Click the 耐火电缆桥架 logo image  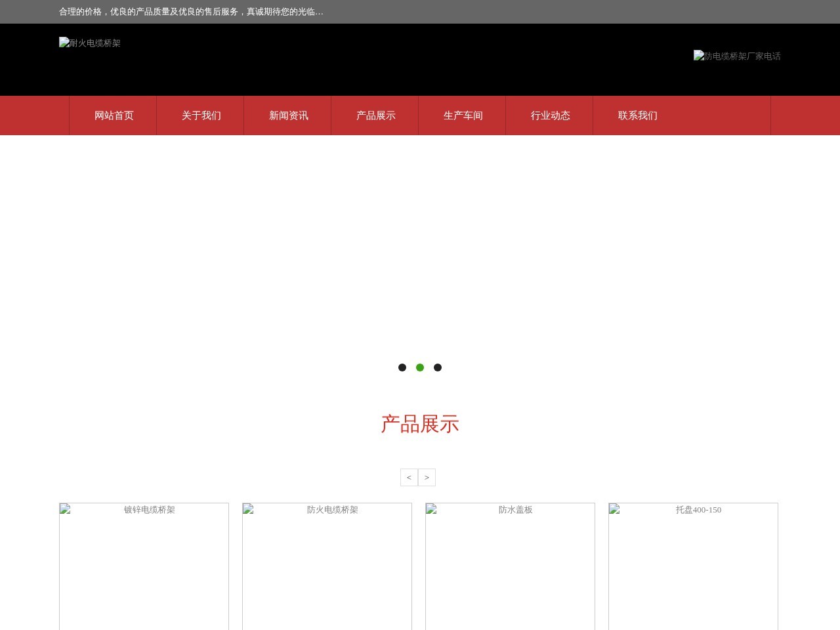click(90, 43)
